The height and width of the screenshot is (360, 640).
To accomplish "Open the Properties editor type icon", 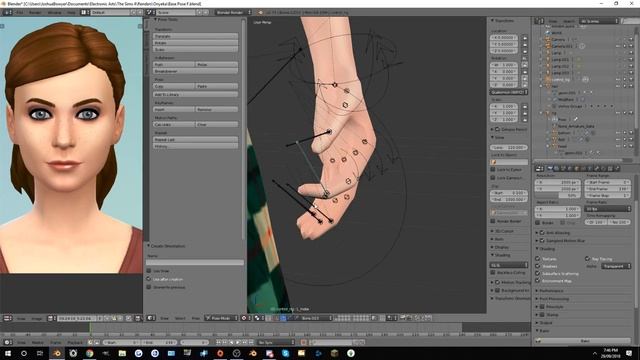I will [539, 168].
